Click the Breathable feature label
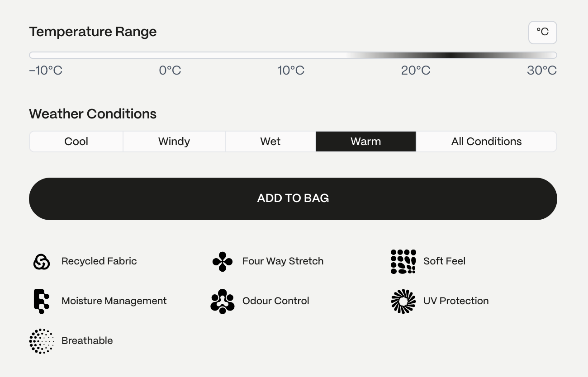This screenshot has width=588, height=377. point(87,341)
